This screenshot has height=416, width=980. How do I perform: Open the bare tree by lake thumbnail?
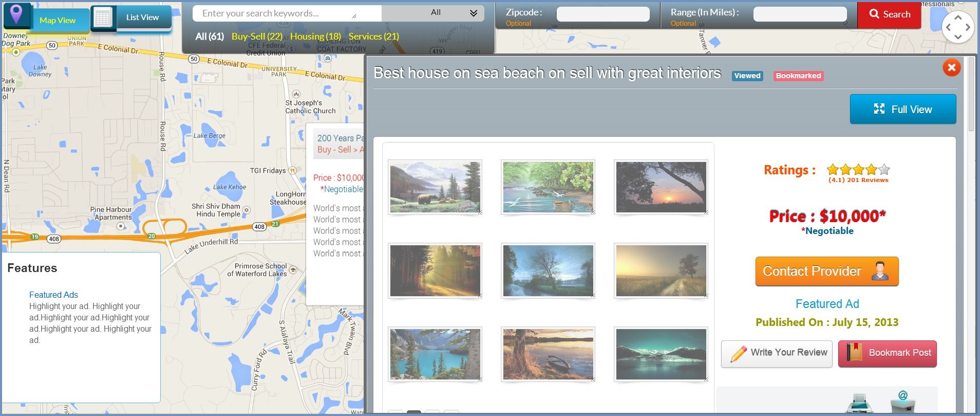548,270
